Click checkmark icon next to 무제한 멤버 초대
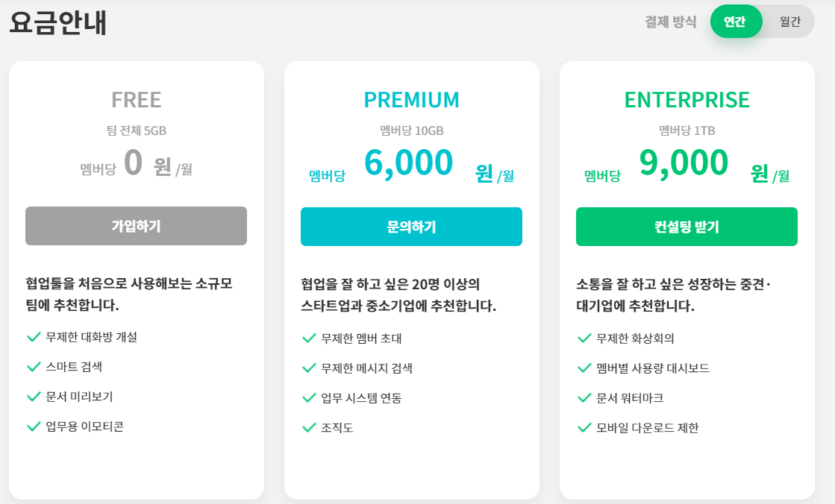The image size is (835, 504). tap(309, 338)
